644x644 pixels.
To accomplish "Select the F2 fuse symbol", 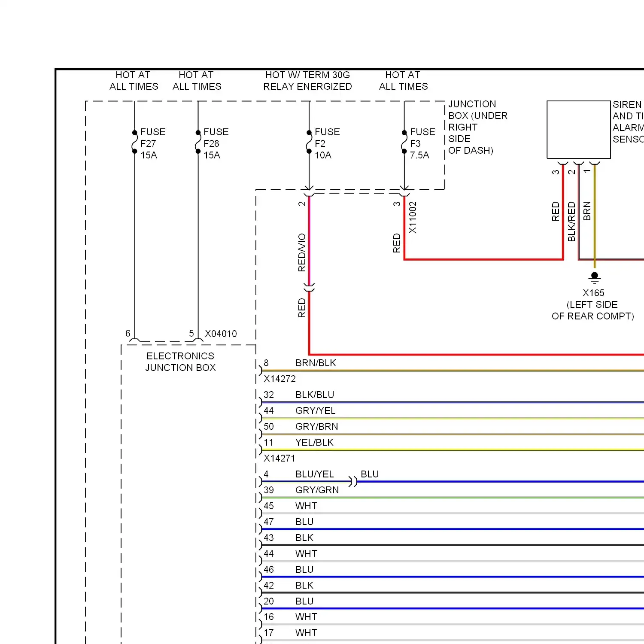I will tap(309, 142).
